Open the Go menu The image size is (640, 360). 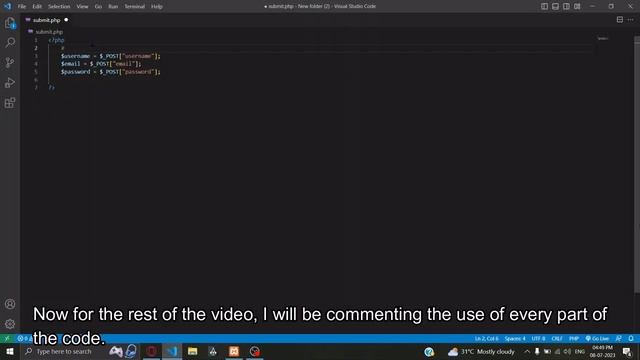98,7
